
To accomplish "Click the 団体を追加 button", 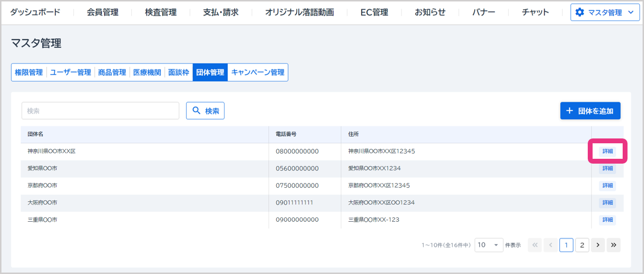I will coord(590,111).
